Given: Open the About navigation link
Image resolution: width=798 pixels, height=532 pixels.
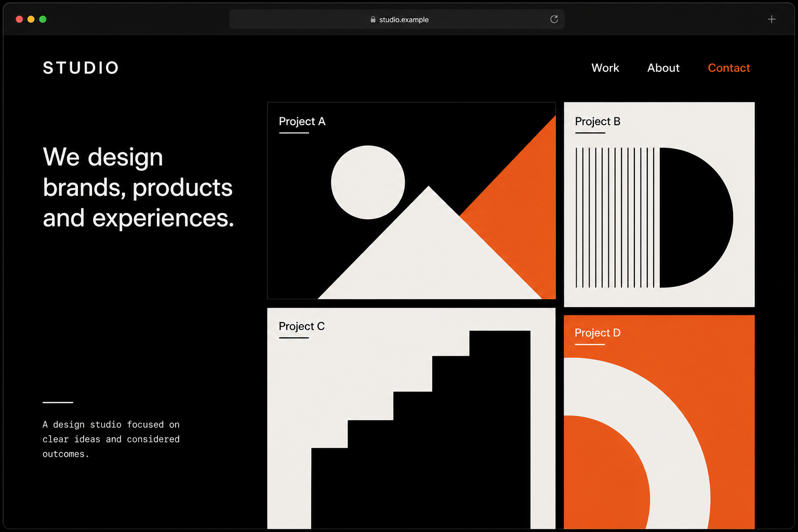Looking at the screenshot, I should [x=663, y=68].
